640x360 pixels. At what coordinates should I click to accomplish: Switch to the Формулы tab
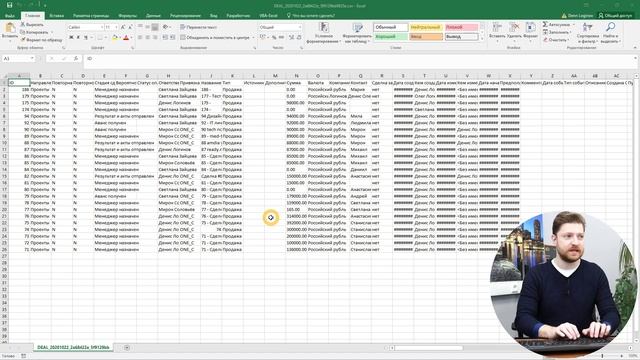128,16
